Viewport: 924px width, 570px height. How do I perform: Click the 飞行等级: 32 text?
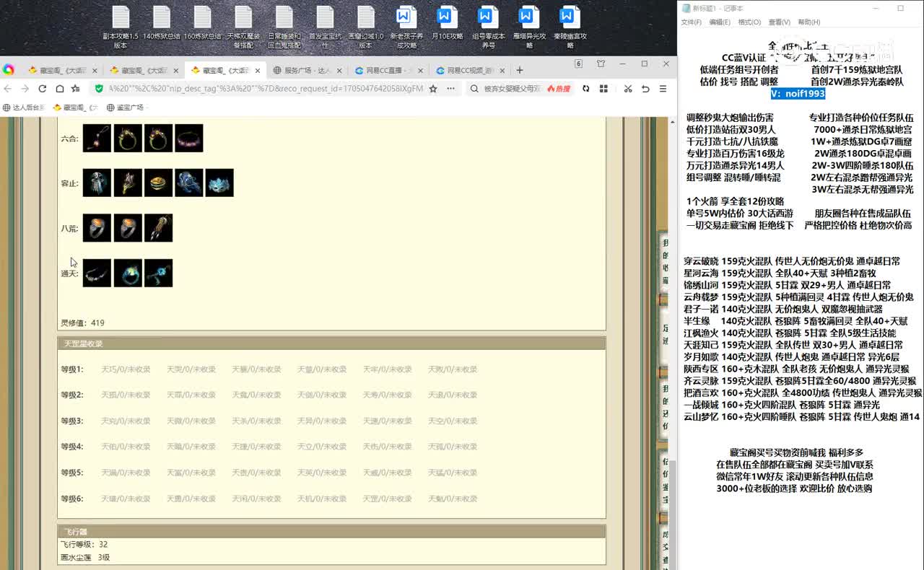84,545
